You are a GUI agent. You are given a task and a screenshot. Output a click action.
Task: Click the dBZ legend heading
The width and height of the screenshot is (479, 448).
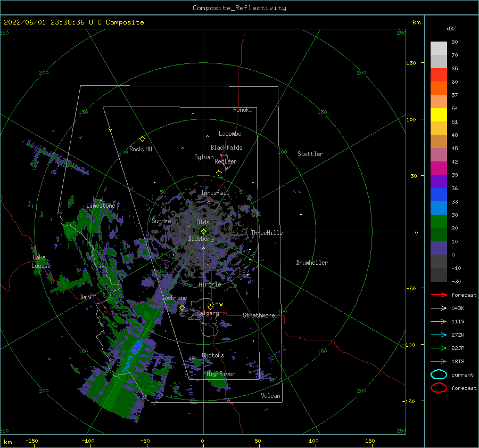point(451,28)
